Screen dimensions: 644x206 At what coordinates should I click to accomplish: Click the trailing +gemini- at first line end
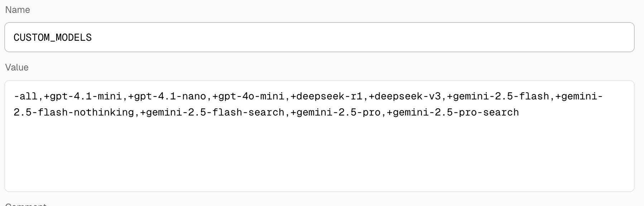pyautogui.click(x=579, y=97)
